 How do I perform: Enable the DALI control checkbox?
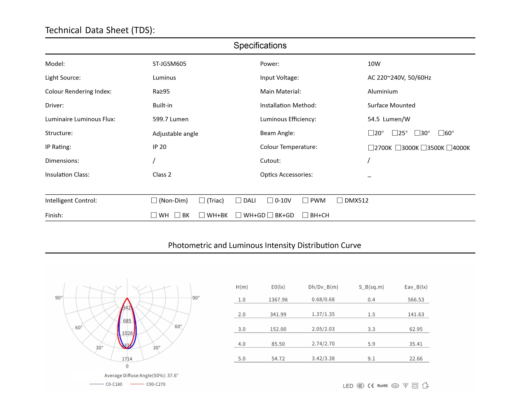tap(238, 200)
